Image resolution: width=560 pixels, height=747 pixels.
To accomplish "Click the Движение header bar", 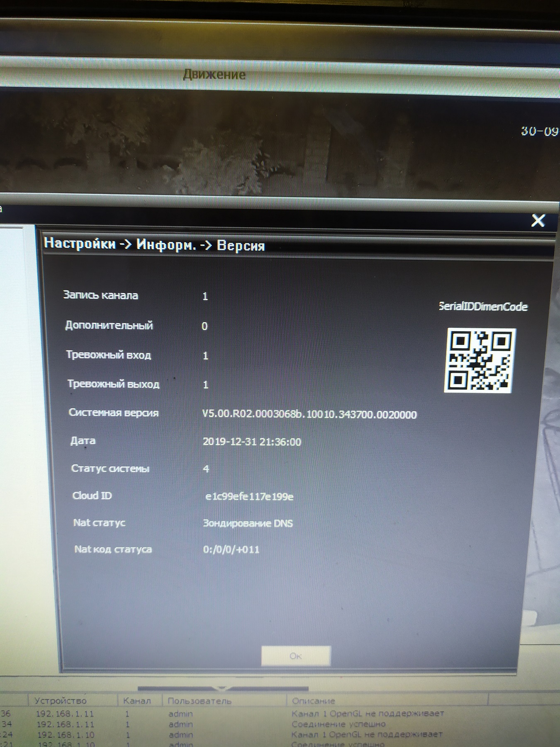I will tap(214, 75).
